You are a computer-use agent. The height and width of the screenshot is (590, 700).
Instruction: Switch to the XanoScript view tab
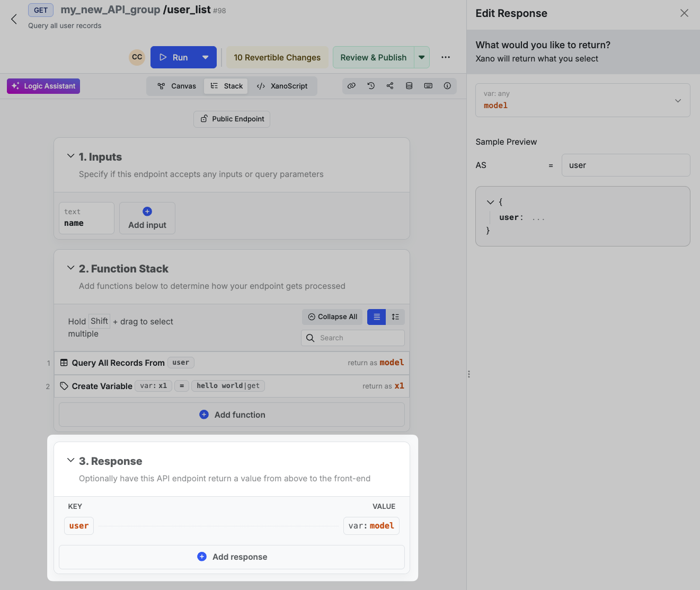(282, 86)
